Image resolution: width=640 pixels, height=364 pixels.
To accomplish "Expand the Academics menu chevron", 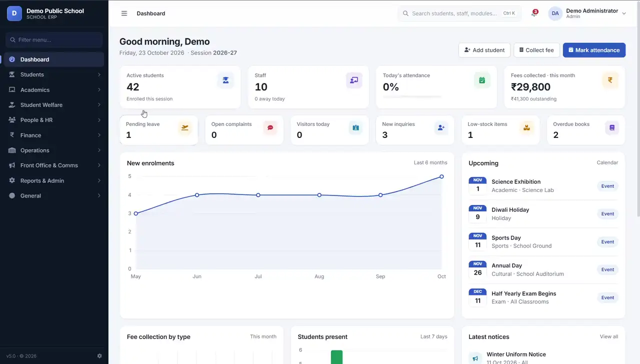I will click(x=99, y=90).
